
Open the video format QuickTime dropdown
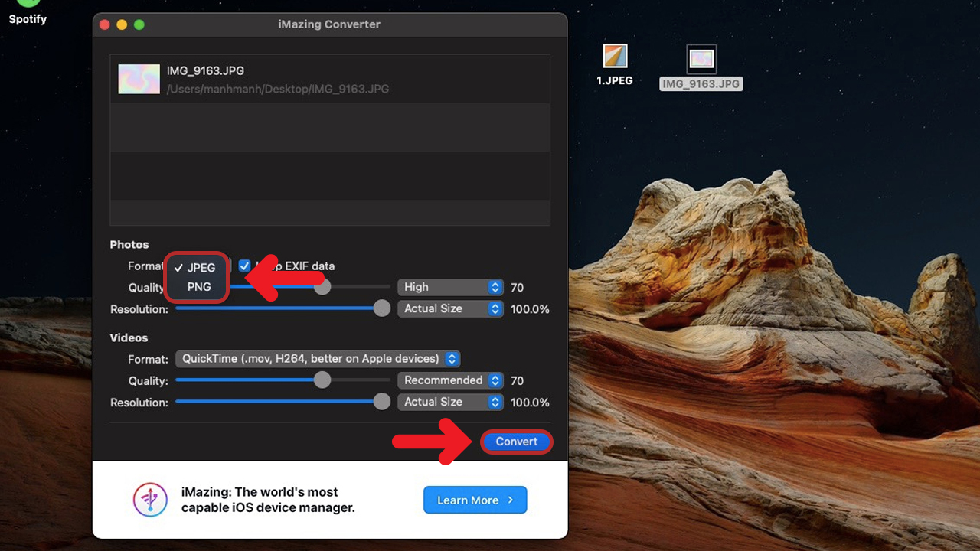pyautogui.click(x=317, y=358)
